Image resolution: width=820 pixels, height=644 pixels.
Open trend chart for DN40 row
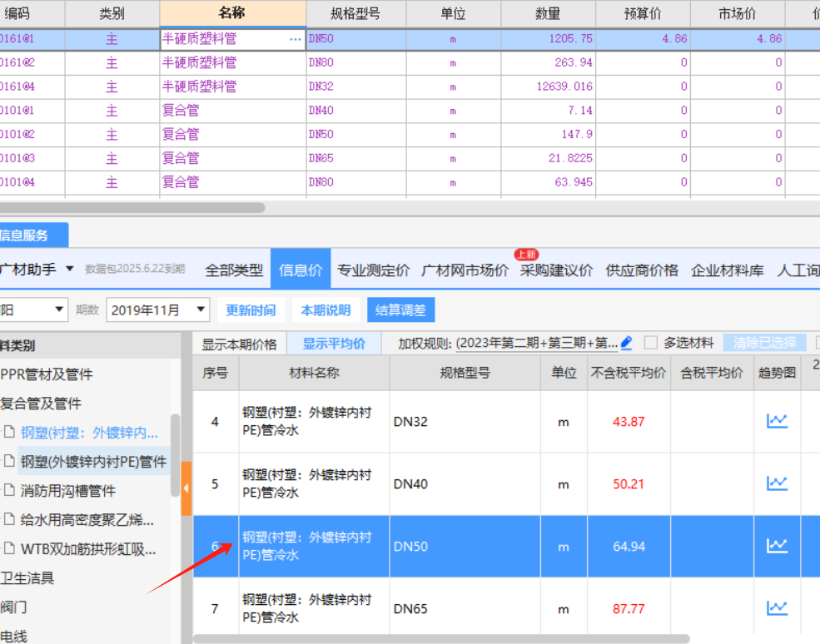click(777, 483)
